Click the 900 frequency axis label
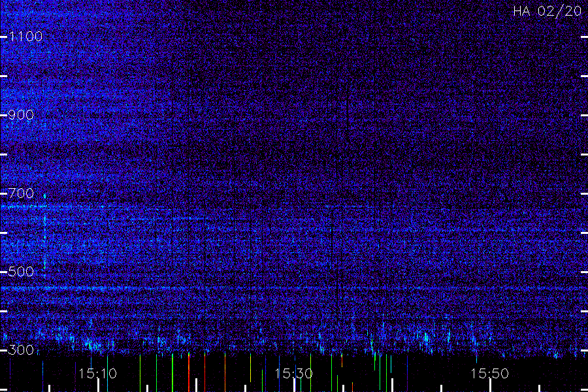The width and height of the screenshot is (588, 392). (21, 115)
